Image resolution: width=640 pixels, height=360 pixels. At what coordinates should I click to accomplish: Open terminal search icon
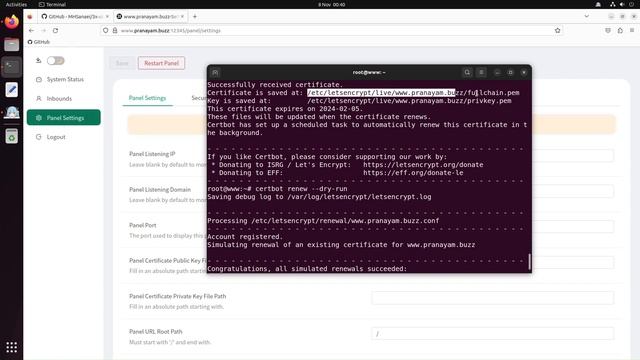coord(467,72)
